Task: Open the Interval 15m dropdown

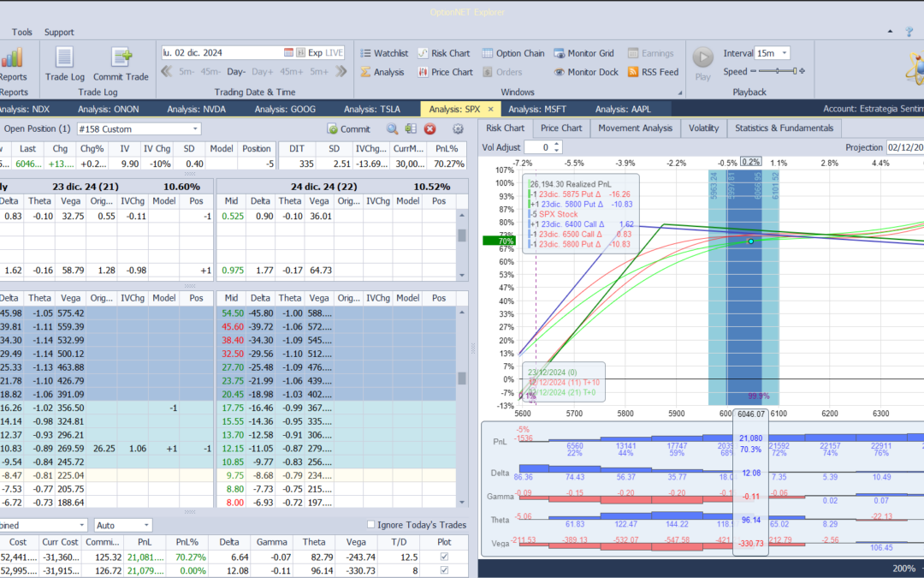Action: click(x=785, y=53)
